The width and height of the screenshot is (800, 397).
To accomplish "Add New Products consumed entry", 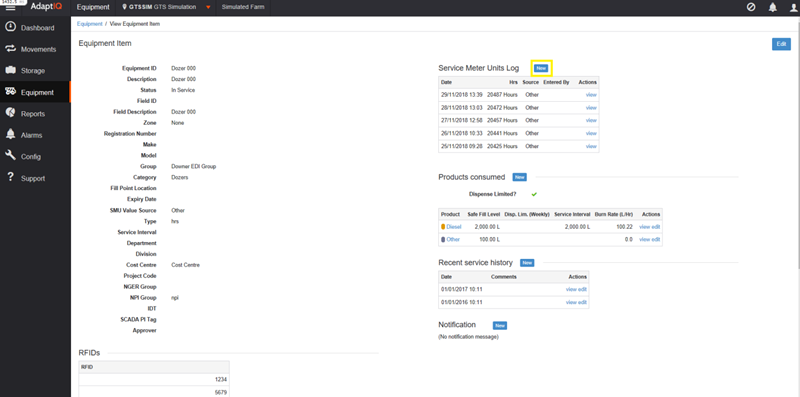I will click(519, 177).
